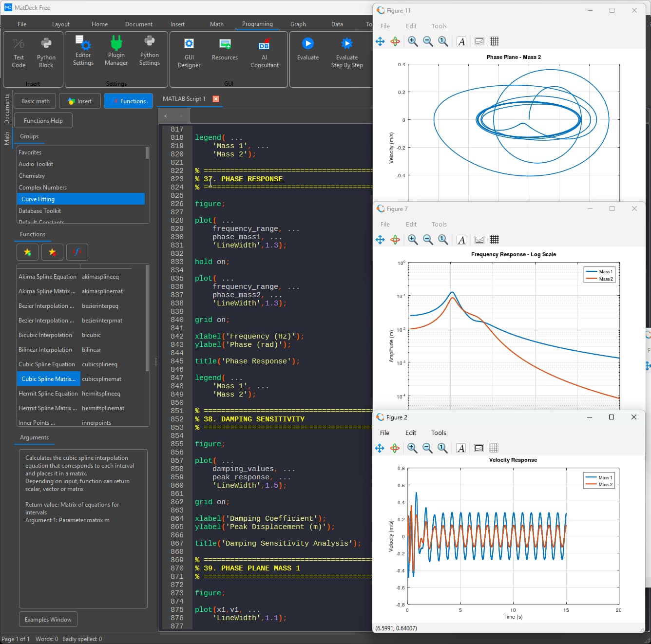This screenshot has width=651, height=644.
Task: Open the AI Consultant
Action: tap(265, 53)
